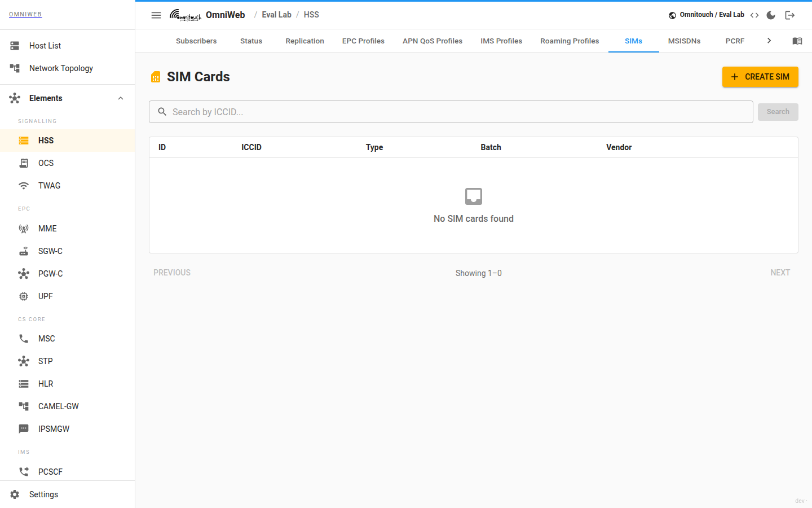The height and width of the screenshot is (508, 812).
Task: Switch to the Subscribers tab
Action: [x=196, y=41]
